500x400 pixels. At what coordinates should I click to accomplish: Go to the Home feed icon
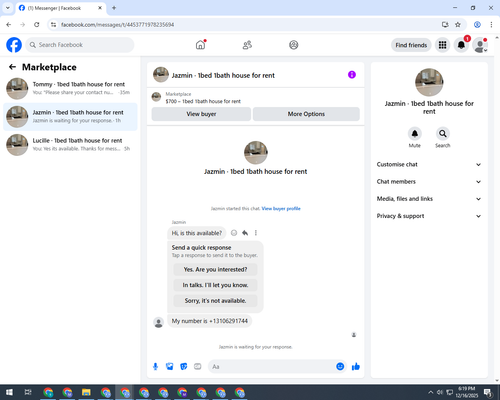pos(200,45)
